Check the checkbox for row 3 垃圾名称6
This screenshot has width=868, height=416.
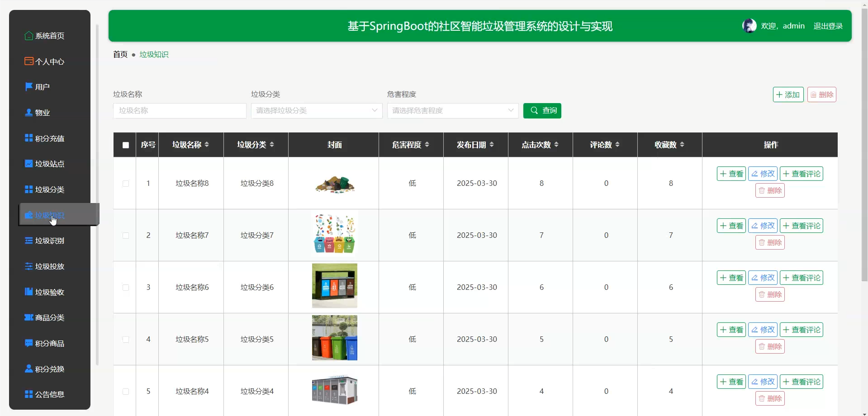(126, 288)
